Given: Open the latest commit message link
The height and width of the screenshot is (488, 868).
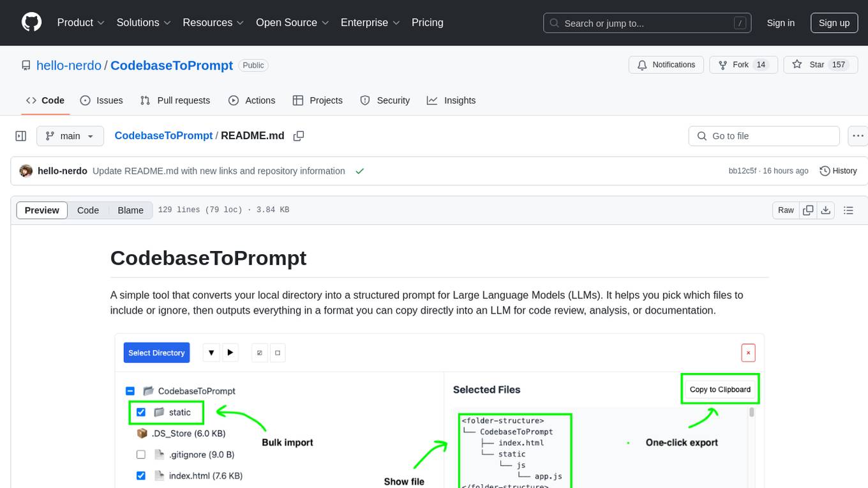Looking at the screenshot, I should (219, 171).
